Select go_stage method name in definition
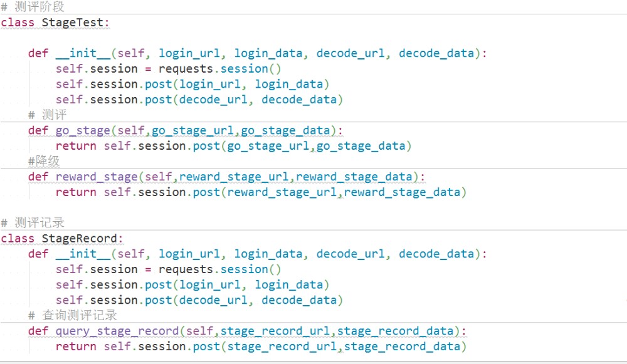The width and height of the screenshot is (627, 364). click(83, 131)
